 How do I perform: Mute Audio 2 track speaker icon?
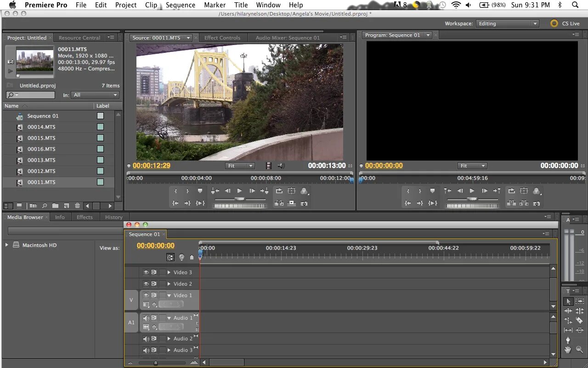pyautogui.click(x=146, y=339)
